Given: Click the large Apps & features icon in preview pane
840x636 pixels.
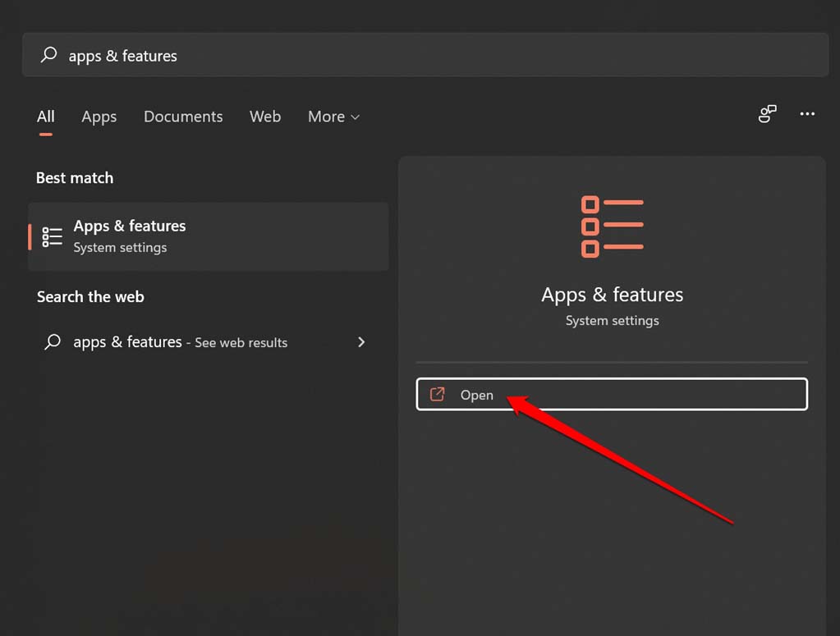Looking at the screenshot, I should point(611,226).
